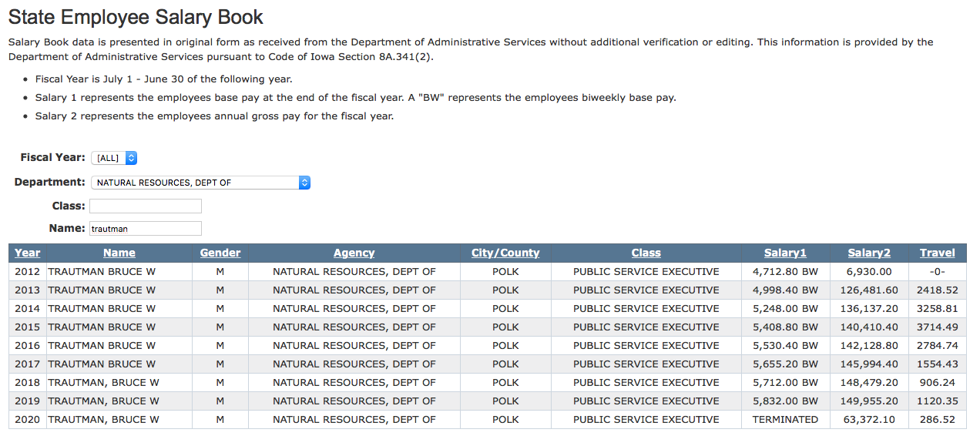Click the TERMINATED cell in 2020 row

pyautogui.click(x=785, y=420)
